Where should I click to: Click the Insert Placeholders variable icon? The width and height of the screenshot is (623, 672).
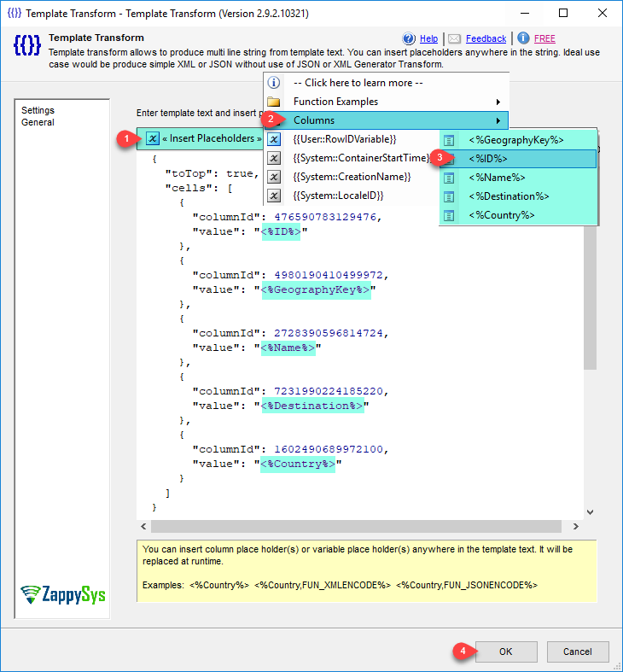coord(153,138)
